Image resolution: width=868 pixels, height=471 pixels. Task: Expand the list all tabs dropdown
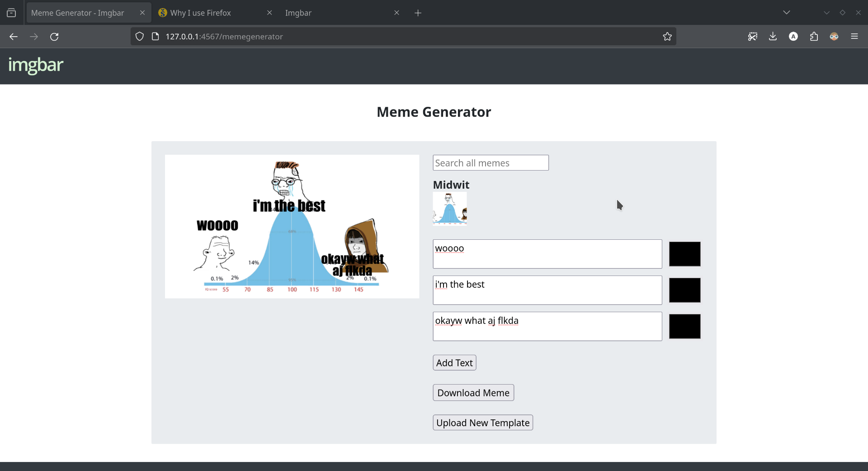787,13
